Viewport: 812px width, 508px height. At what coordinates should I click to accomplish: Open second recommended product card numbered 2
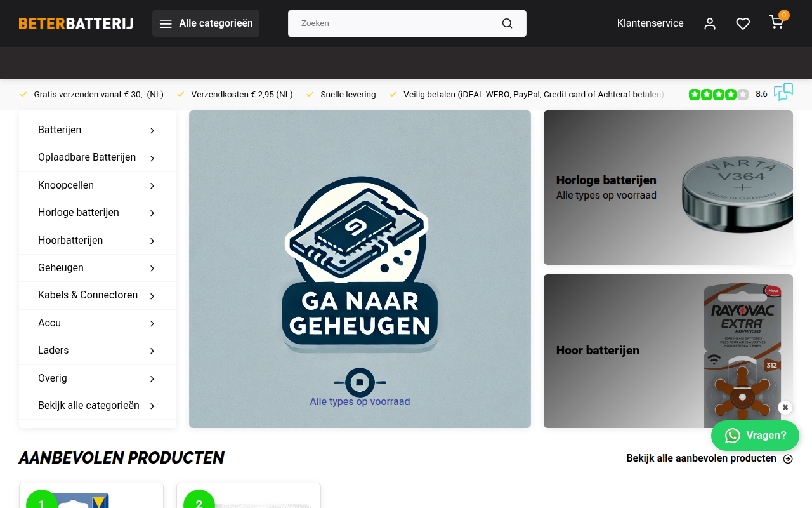pyautogui.click(x=249, y=496)
